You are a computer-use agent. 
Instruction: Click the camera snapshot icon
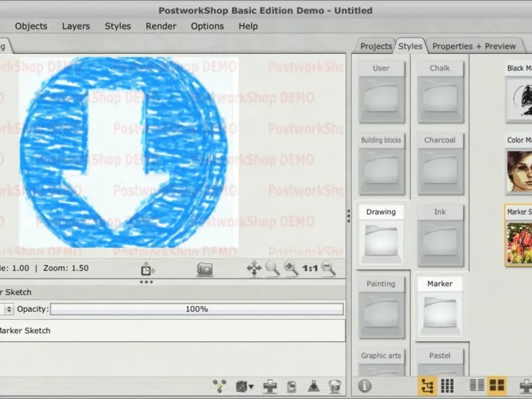click(205, 269)
